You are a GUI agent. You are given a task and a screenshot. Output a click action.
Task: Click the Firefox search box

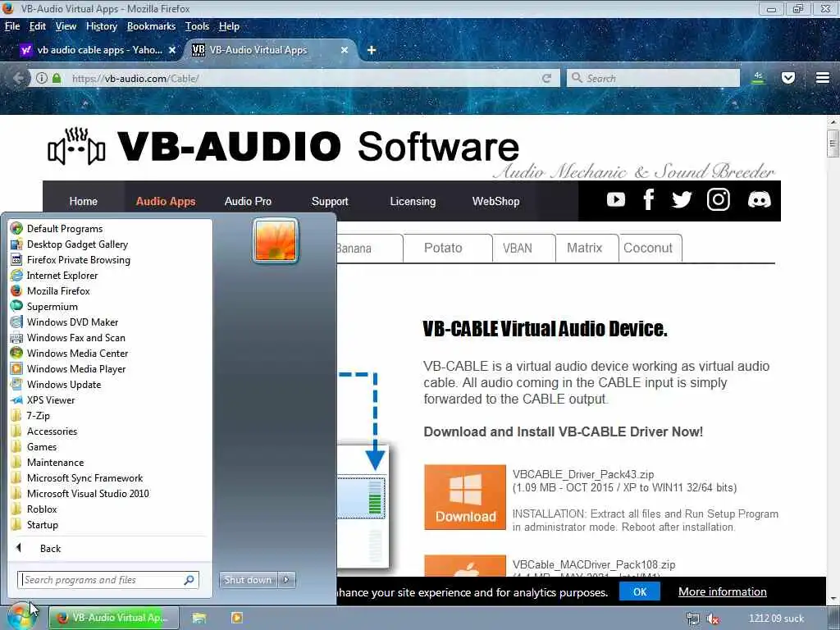pyautogui.click(x=653, y=78)
